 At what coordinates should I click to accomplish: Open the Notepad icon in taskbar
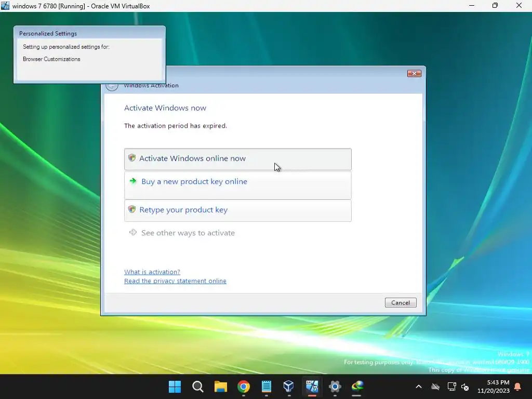pyautogui.click(x=267, y=387)
